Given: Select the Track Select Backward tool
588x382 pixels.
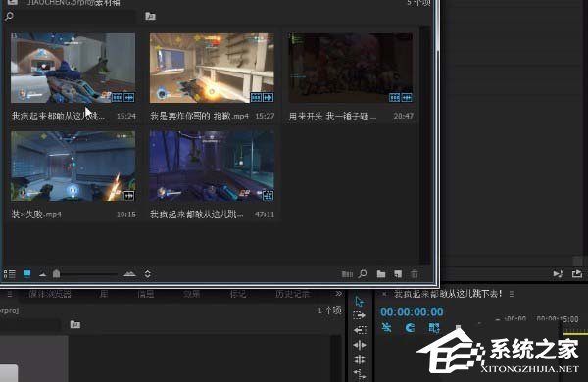Looking at the screenshot, I should click(x=360, y=330).
